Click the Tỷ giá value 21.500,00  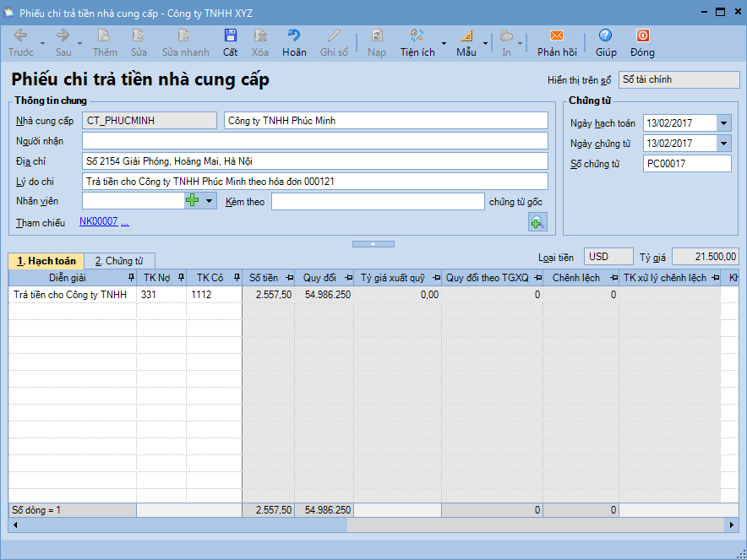pos(706,257)
